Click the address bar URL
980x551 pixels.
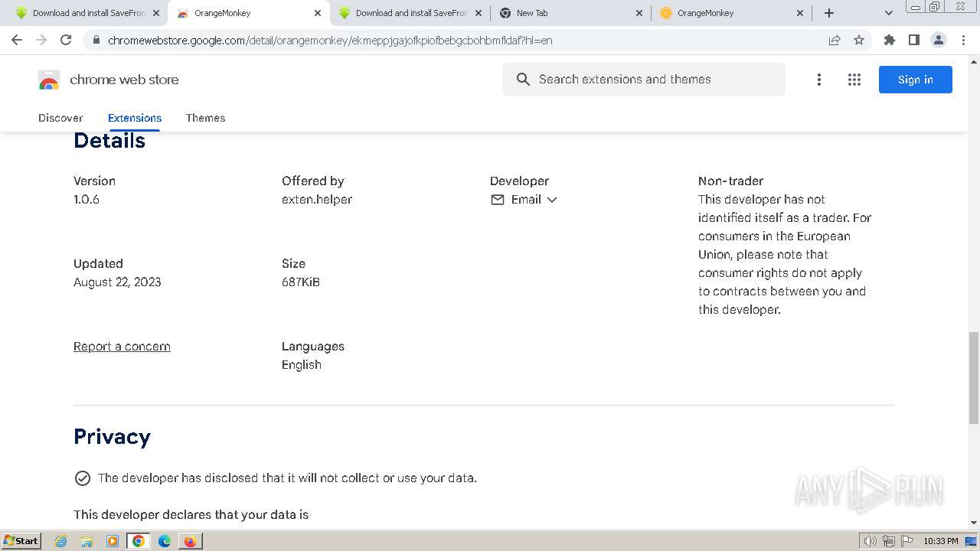click(330, 40)
